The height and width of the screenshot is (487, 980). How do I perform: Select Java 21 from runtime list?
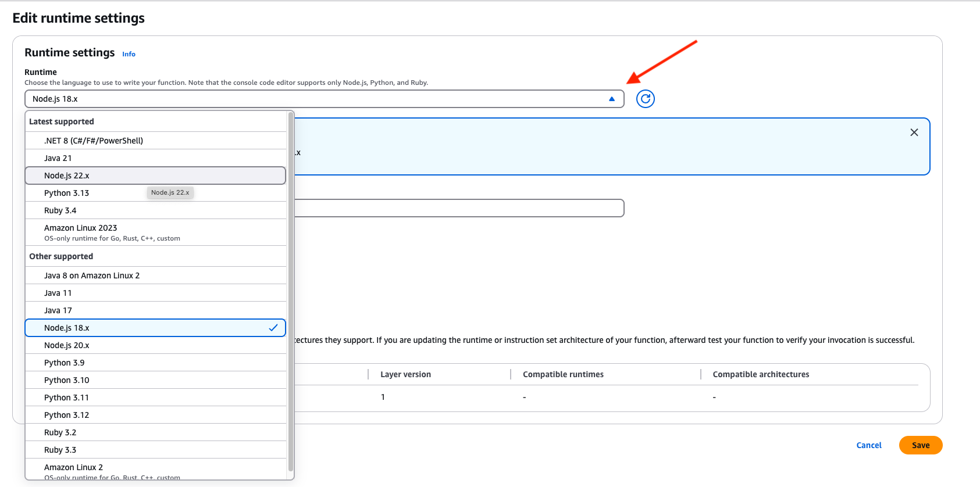point(156,158)
